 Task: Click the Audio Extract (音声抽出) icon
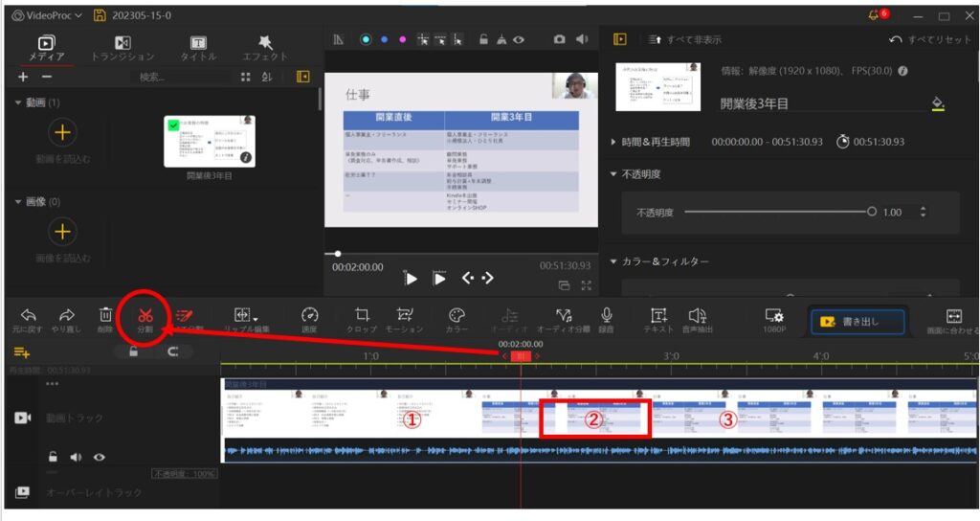[x=698, y=314]
